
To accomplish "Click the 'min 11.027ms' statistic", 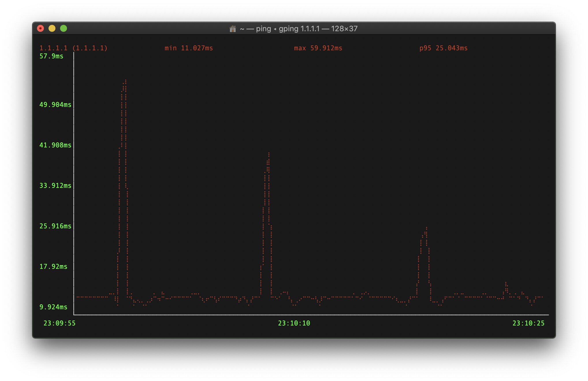I will pyautogui.click(x=189, y=48).
